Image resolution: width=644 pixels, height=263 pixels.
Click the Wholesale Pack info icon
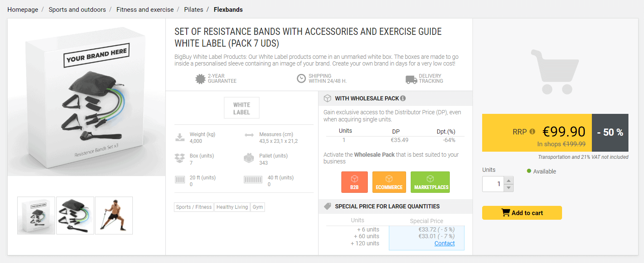[403, 98]
